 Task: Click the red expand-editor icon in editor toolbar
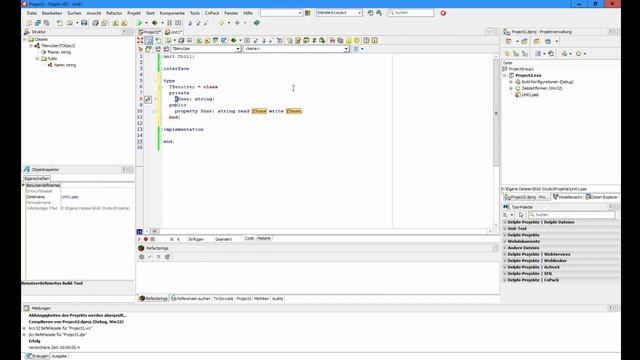pyautogui.click(x=140, y=40)
